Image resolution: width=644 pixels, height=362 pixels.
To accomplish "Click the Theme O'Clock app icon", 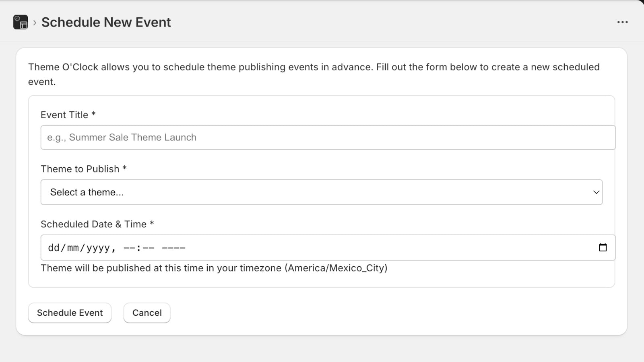I will 21,22.
